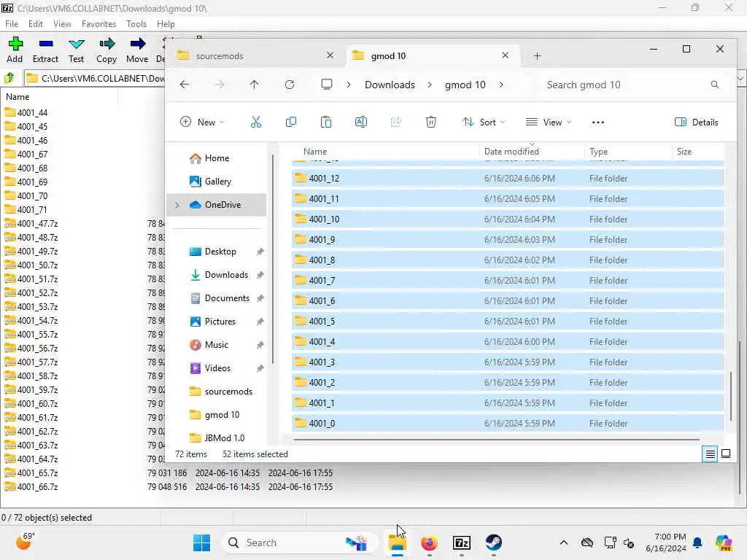Expand chevron after Downloads breadcrumb
747x560 pixels.
(x=430, y=85)
